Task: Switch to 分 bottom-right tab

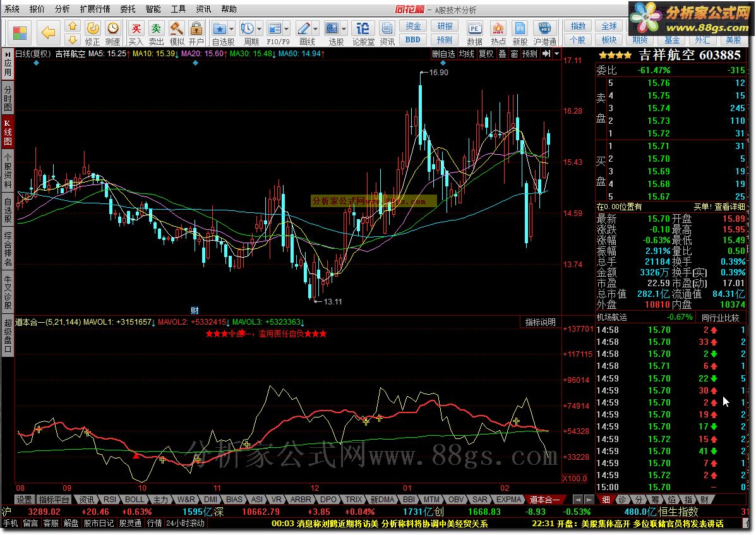Action: pyautogui.click(x=639, y=500)
